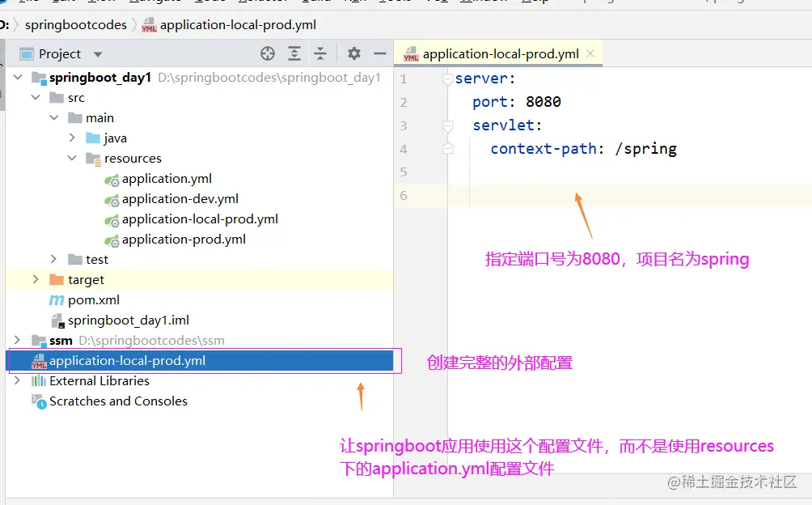Select the application-local-prod.yml editor tab
The image size is (812, 505).
497,54
